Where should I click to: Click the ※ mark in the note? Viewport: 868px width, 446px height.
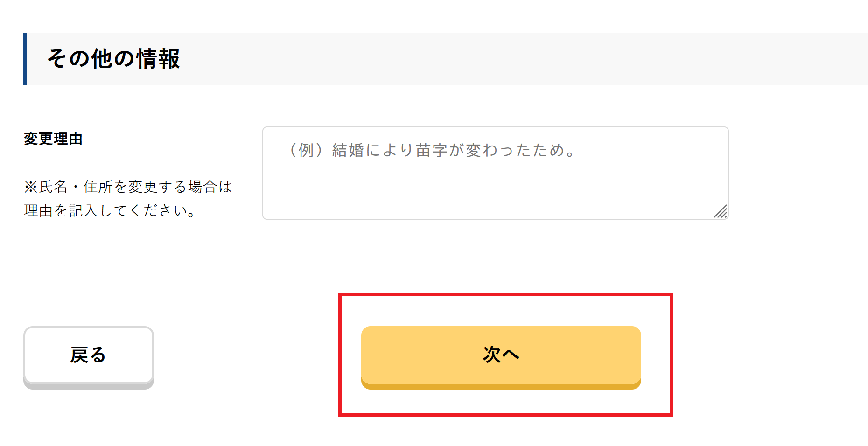tap(30, 187)
